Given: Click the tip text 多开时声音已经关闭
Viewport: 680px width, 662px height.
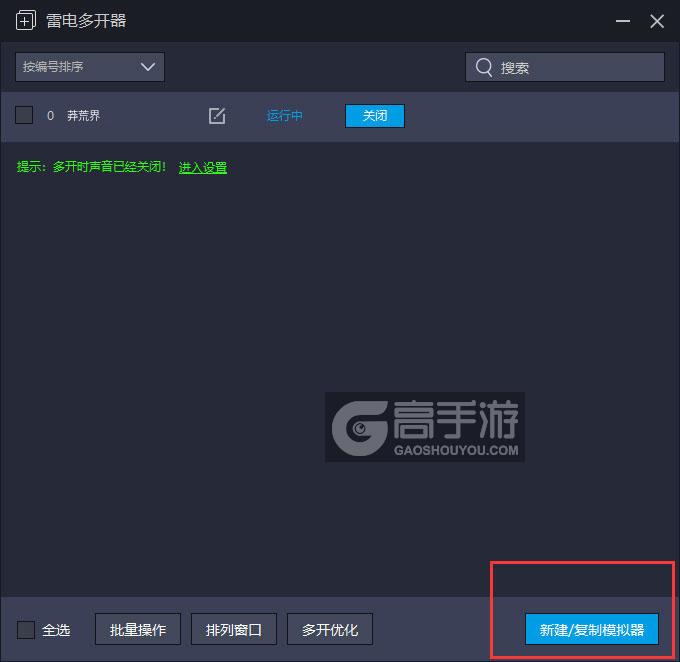Looking at the screenshot, I should pos(109,167).
